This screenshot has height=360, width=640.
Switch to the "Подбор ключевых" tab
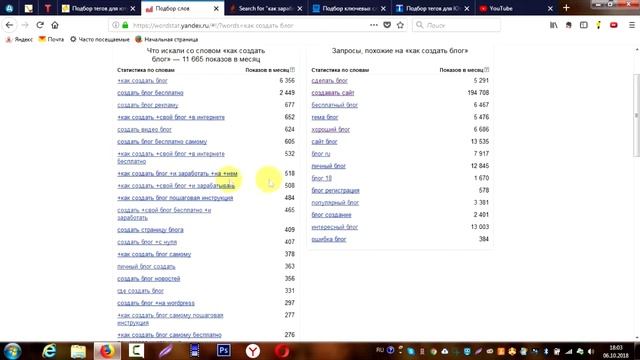tap(349, 9)
